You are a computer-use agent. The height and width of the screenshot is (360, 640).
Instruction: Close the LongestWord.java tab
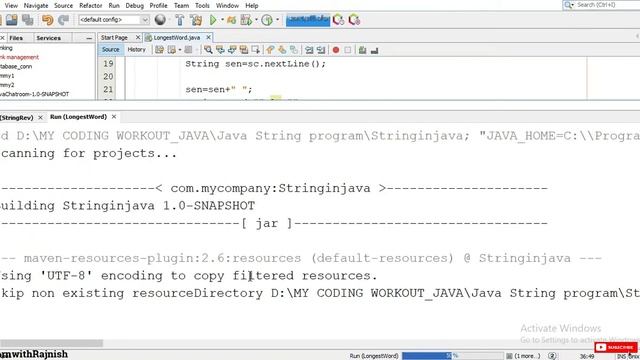[209, 38]
